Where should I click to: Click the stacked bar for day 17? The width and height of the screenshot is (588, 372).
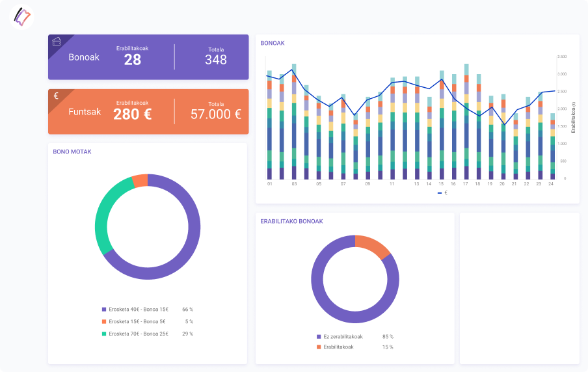point(466,122)
